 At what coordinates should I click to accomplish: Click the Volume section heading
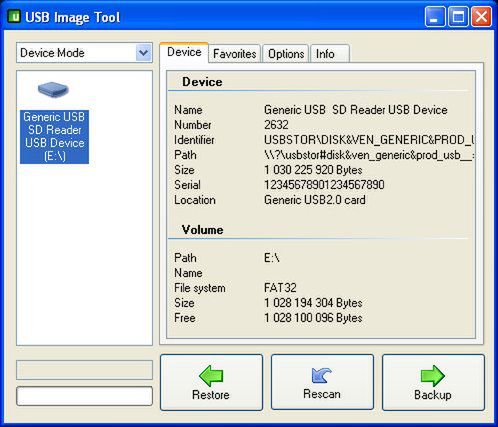202,230
